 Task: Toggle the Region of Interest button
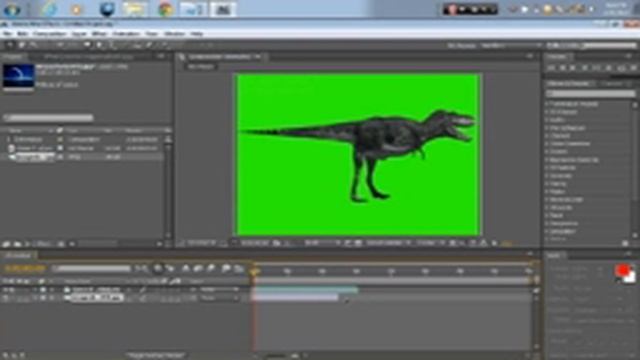point(348,243)
